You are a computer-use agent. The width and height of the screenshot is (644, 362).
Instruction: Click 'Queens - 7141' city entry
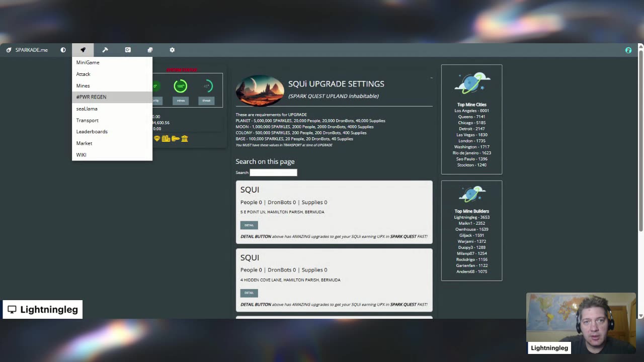click(471, 117)
